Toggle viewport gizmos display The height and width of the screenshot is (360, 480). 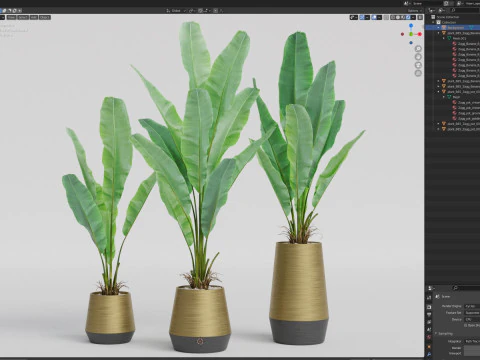[362, 17]
